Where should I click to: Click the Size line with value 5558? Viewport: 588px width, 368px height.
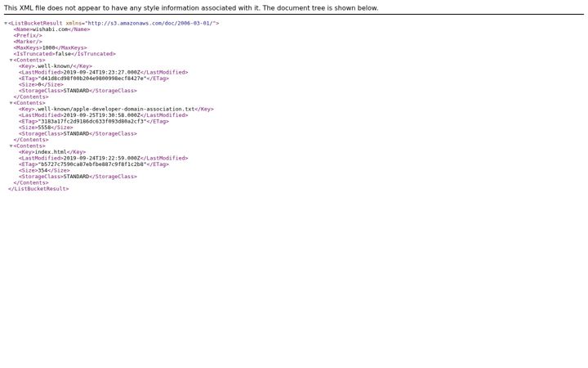pyautogui.click(x=46, y=128)
